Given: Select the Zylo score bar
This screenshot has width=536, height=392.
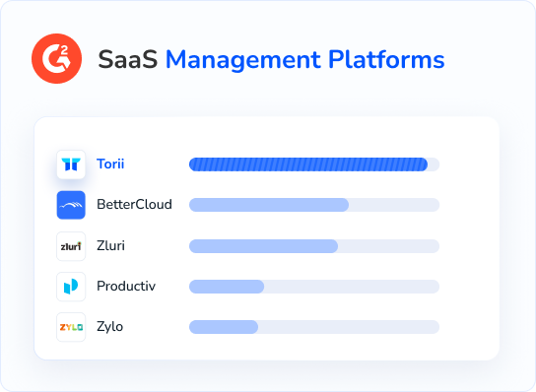Looking at the screenshot, I should click(314, 327).
